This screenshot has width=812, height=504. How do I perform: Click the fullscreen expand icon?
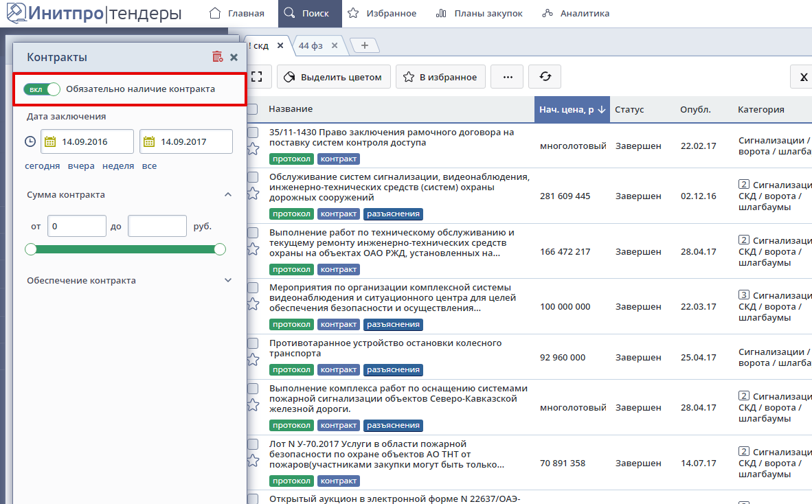(257, 77)
